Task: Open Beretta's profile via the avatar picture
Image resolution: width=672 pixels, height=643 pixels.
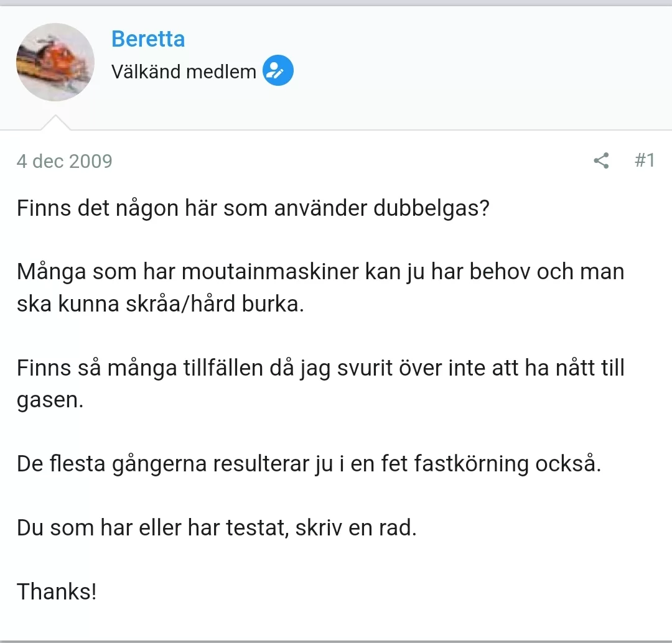Action: pos(55,62)
